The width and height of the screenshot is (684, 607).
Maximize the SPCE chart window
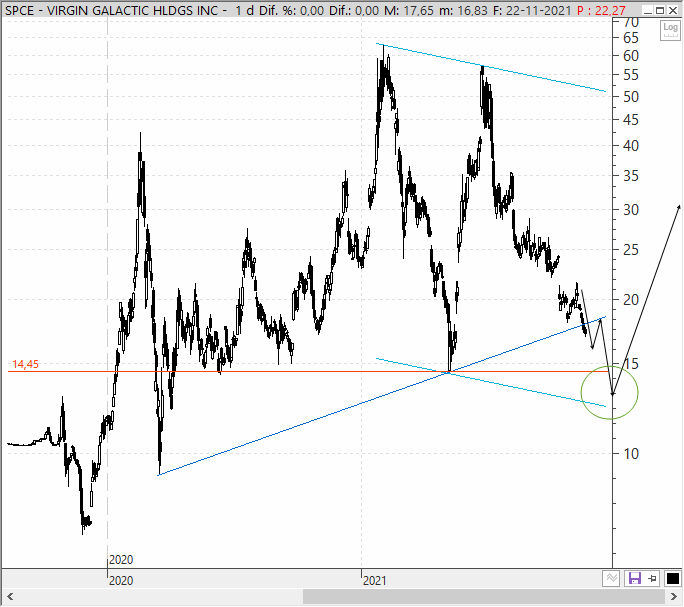point(660,10)
